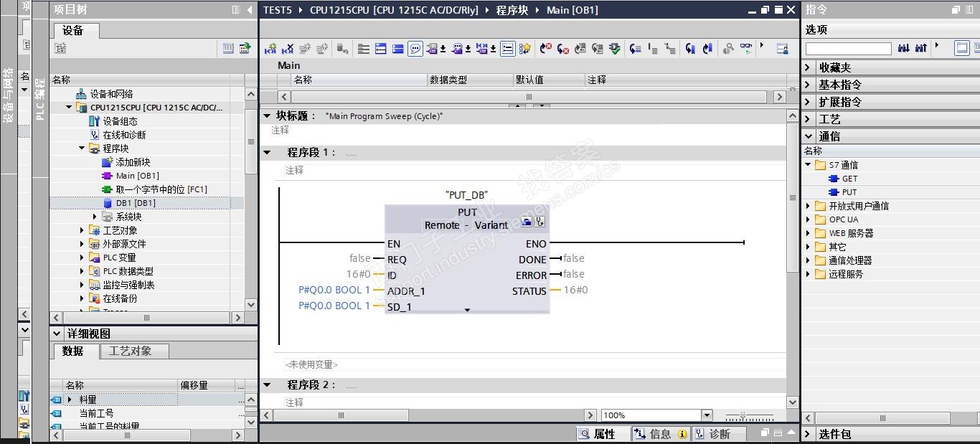Open PUT block diagnostics stethoscope icon
This screenshot has width=980, height=444.
(540, 222)
